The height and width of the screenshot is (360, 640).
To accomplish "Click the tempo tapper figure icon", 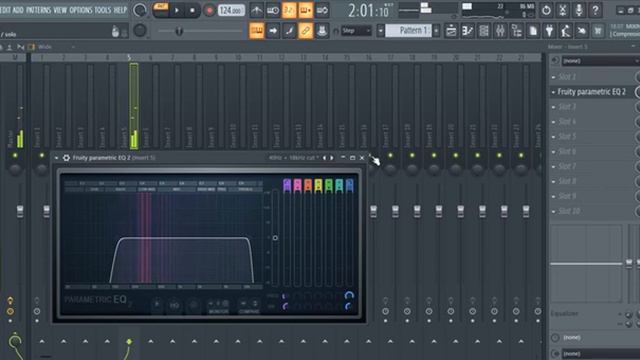I will (565, 31).
